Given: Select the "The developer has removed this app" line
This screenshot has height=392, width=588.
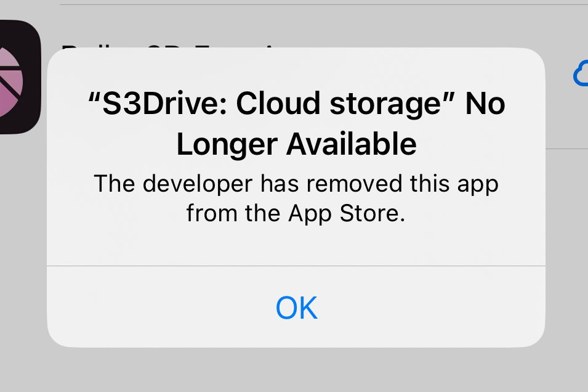Looking at the screenshot, I should [x=296, y=184].
